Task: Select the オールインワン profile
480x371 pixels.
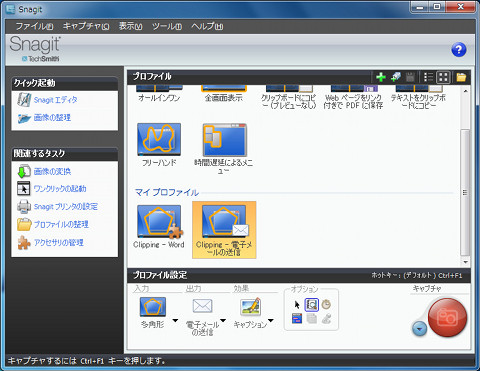Action: click(x=159, y=94)
